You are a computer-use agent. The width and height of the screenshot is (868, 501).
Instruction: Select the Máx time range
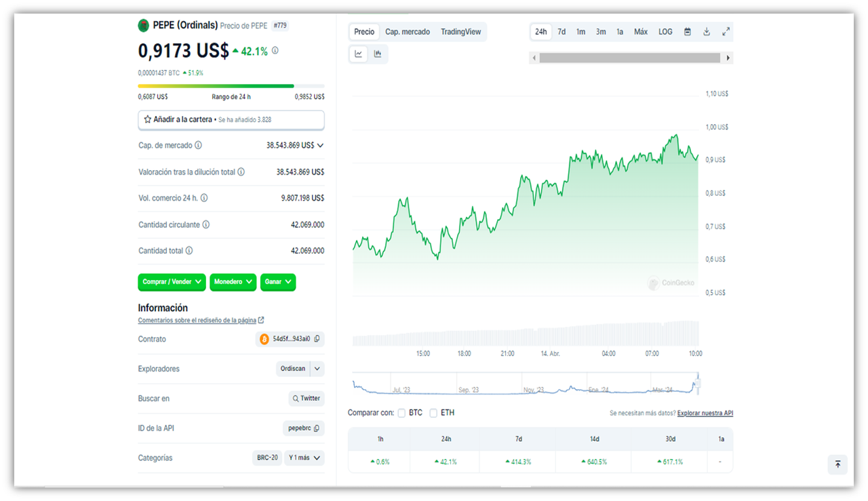(x=641, y=32)
